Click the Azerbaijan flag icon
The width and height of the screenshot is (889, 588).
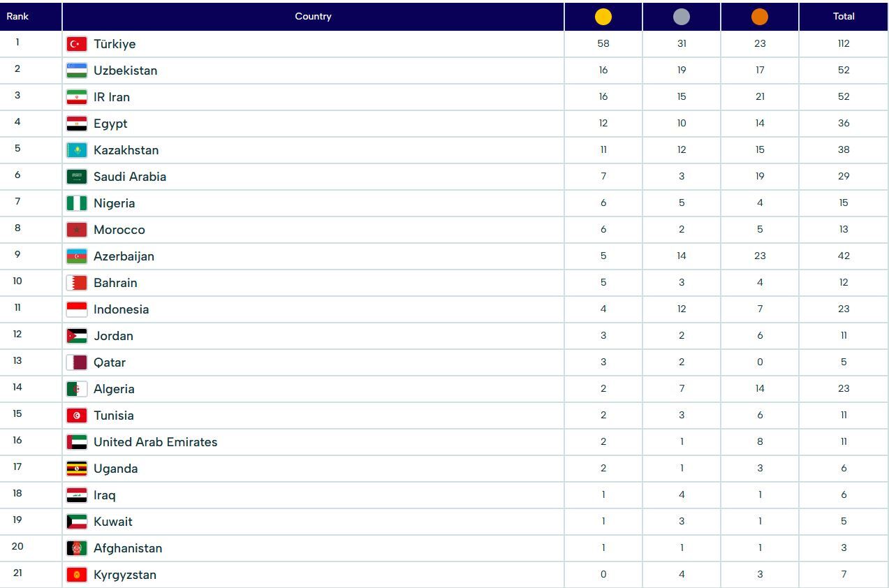coord(77,256)
